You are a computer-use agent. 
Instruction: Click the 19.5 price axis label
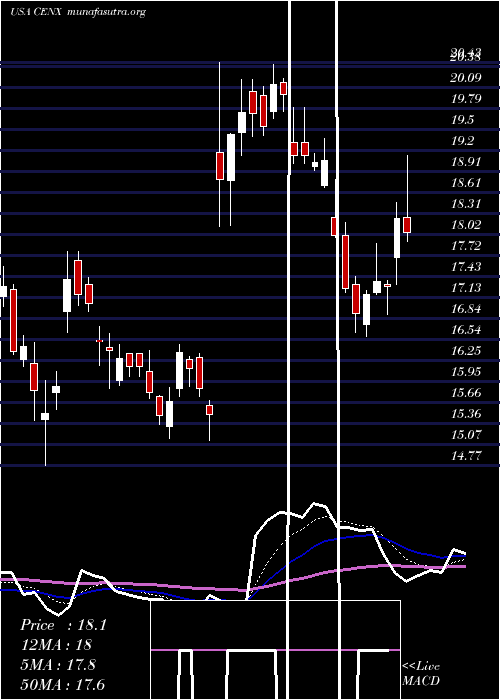pyautogui.click(x=462, y=120)
